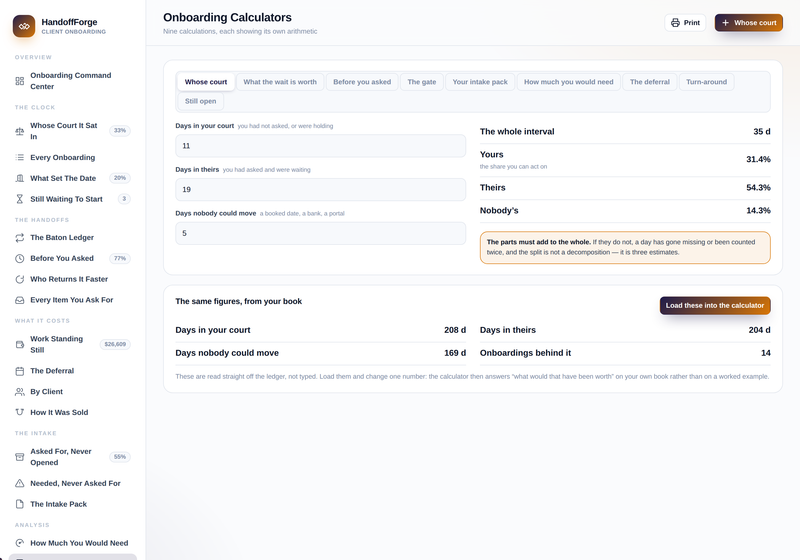This screenshot has height=560, width=800.
Task: Click The whole interval value 35 d
Action: tap(762, 132)
